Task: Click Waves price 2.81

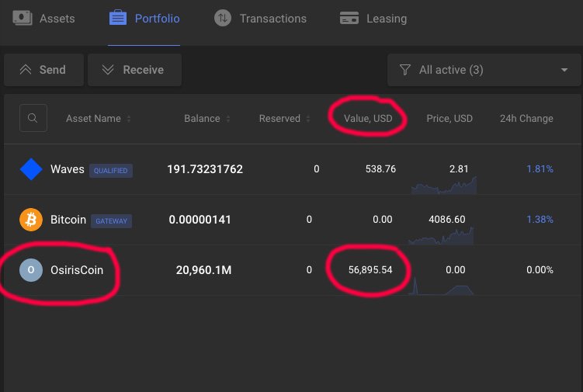Action: coord(459,169)
